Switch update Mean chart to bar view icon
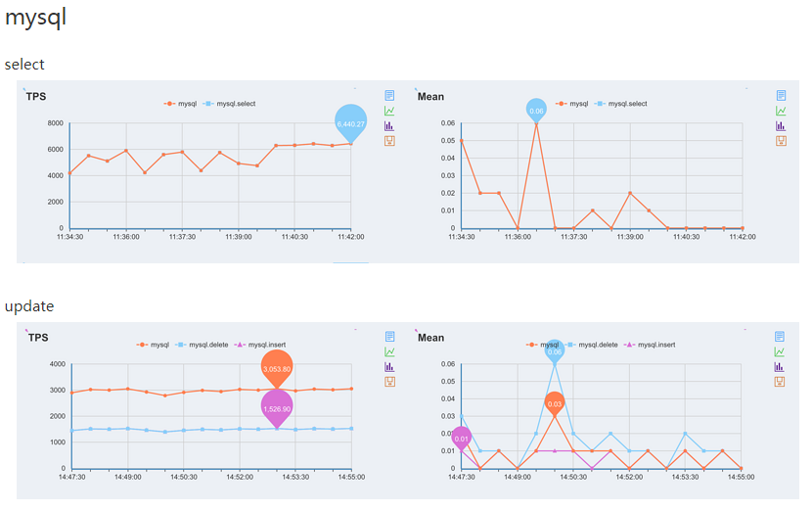Viewport: 812px width, 511px height. (780, 367)
